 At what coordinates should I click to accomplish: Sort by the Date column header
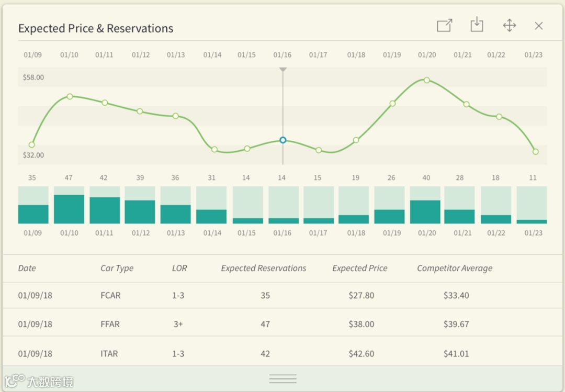tap(27, 268)
